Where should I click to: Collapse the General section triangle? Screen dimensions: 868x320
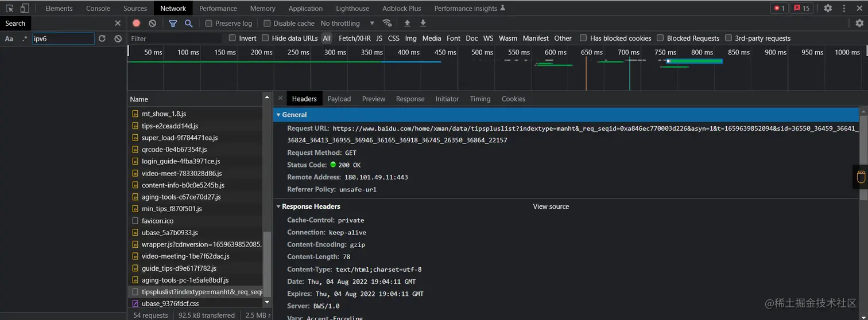tap(278, 115)
